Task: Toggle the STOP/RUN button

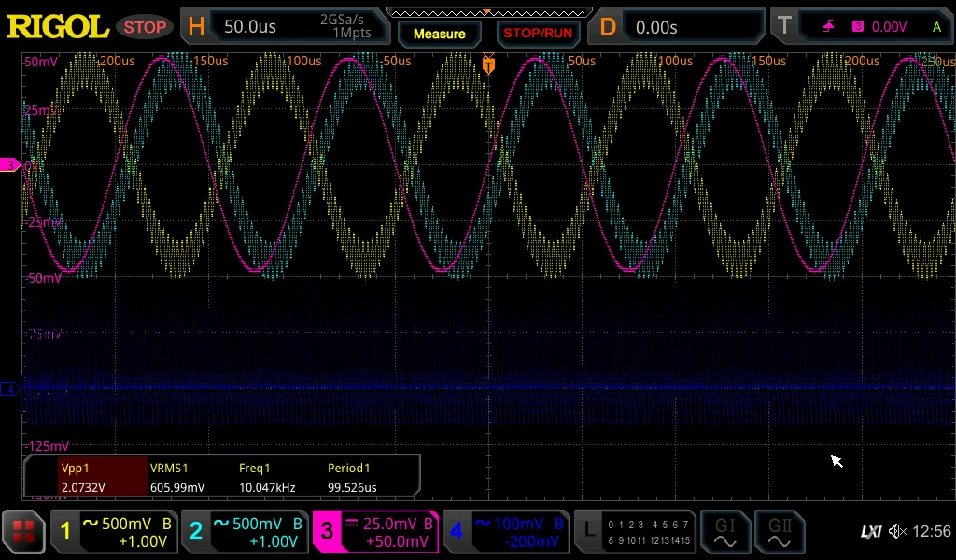Action: pos(538,33)
